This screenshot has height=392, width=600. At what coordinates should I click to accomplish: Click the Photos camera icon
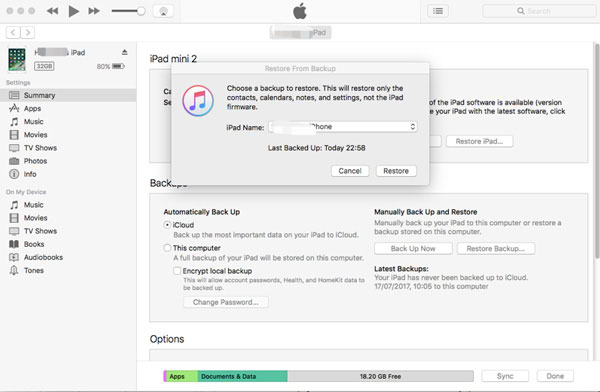pos(14,161)
